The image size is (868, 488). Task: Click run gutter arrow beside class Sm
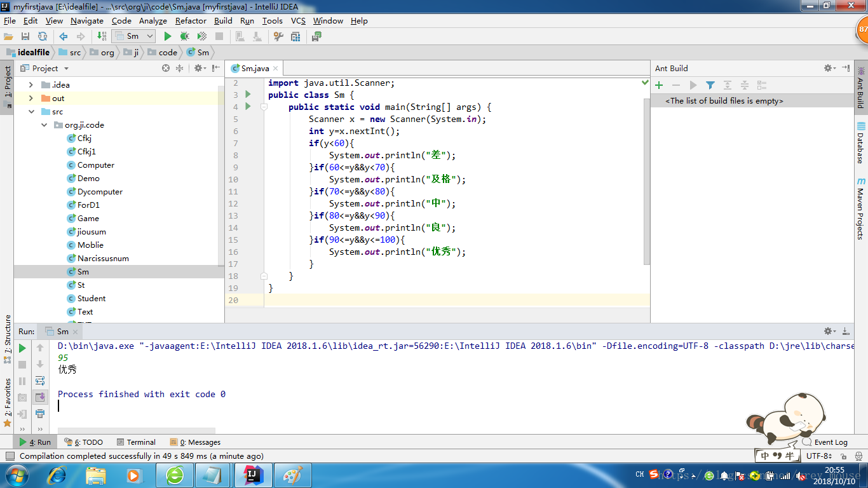(x=248, y=94)
